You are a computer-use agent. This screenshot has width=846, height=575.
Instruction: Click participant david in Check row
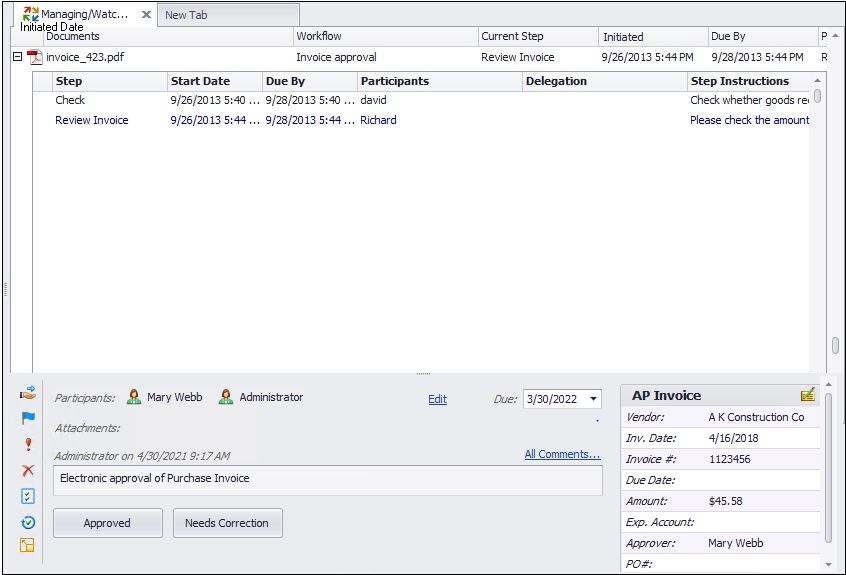click(x=373, y=100)
